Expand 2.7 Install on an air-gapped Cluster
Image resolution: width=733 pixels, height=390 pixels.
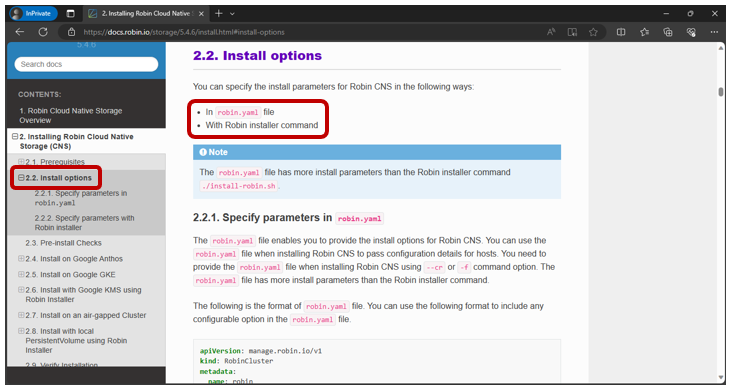click(x=21, y=315)
